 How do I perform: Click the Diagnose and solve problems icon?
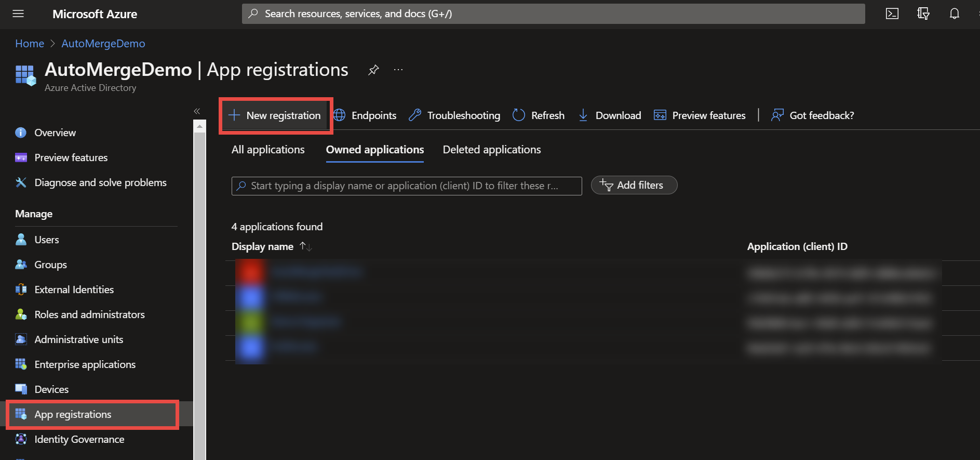(21, 182)
